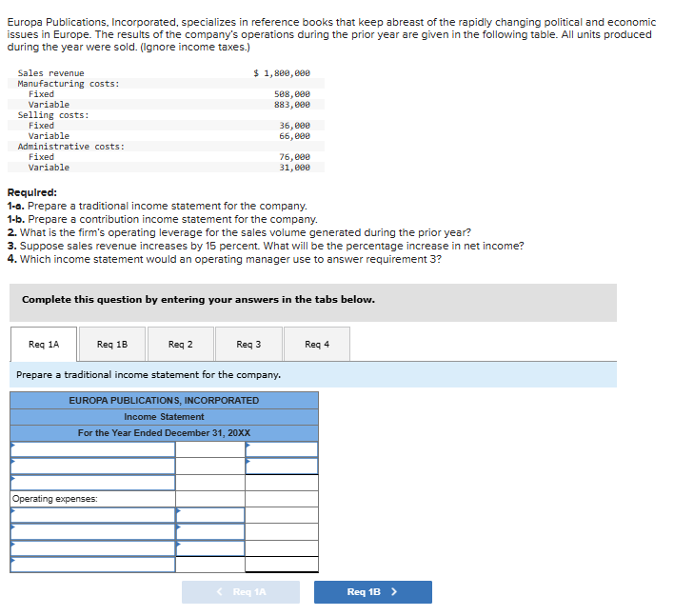Open the last label dropdown in the statement
Image resolution: width=674 pixels, height=616 pixels.
[93, 565]
